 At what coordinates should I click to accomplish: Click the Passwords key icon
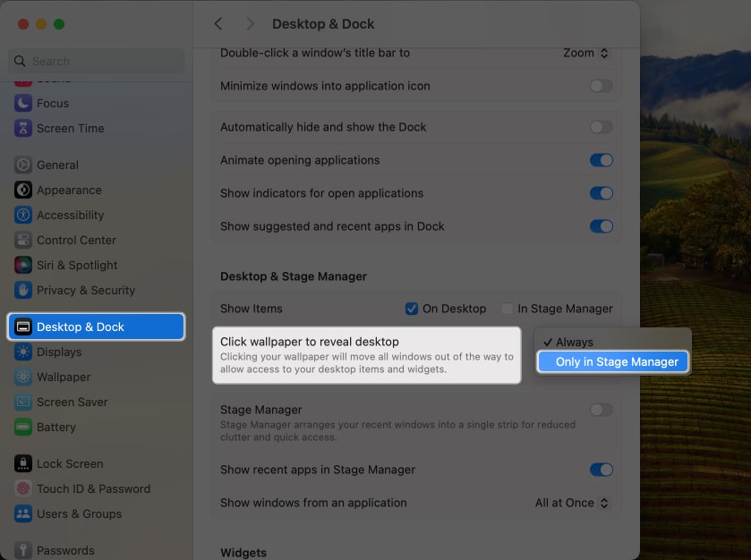click(x=23, y=550)
